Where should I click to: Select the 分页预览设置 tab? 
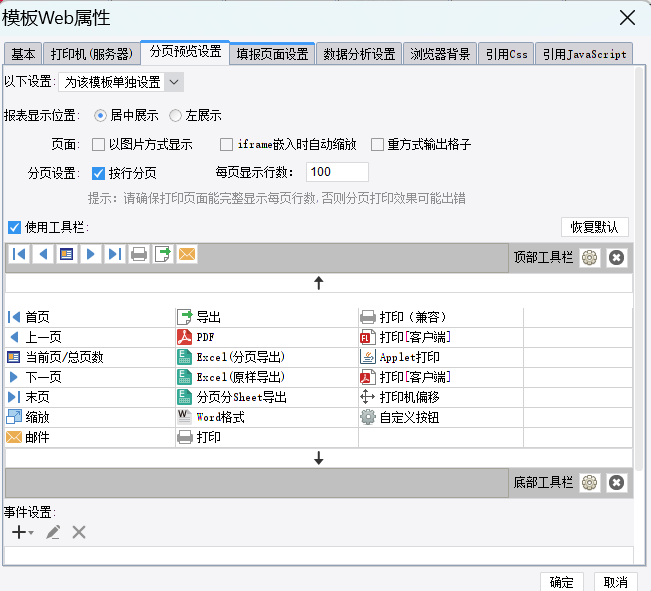click(x=185, y=52)
